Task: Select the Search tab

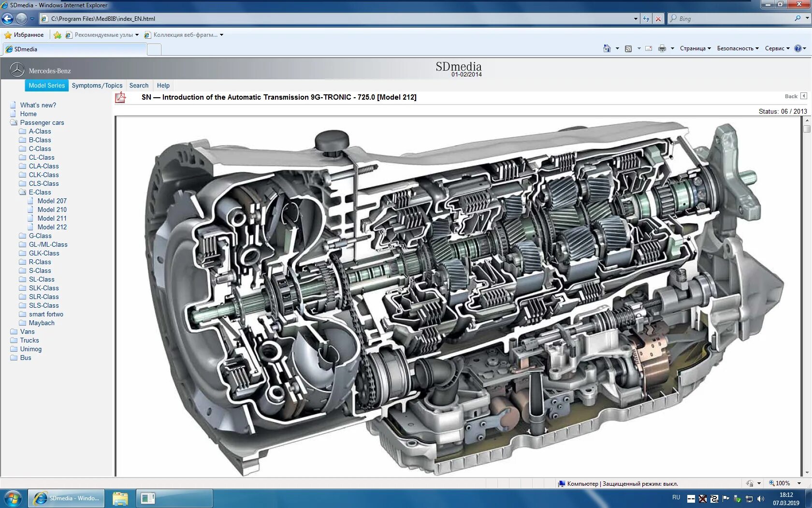Action: pos(139,86)
